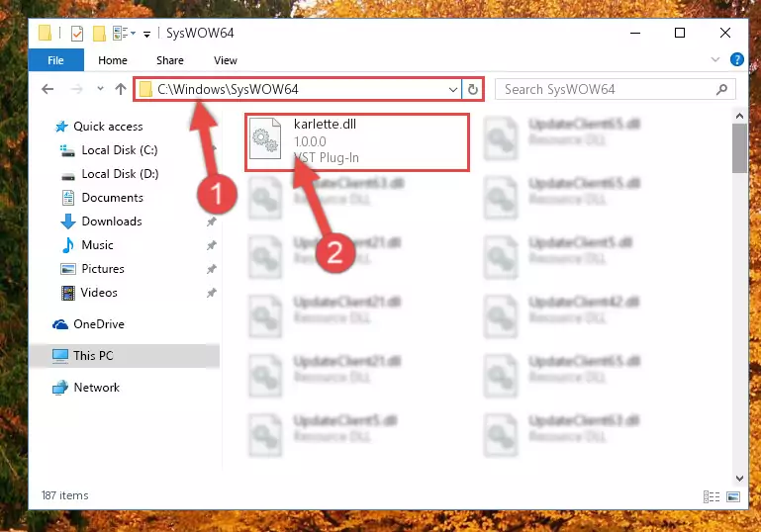The height and width of the screenshot is (532, 761).
Task: Open the Help question mark icon
Action: tap(736, 59)
